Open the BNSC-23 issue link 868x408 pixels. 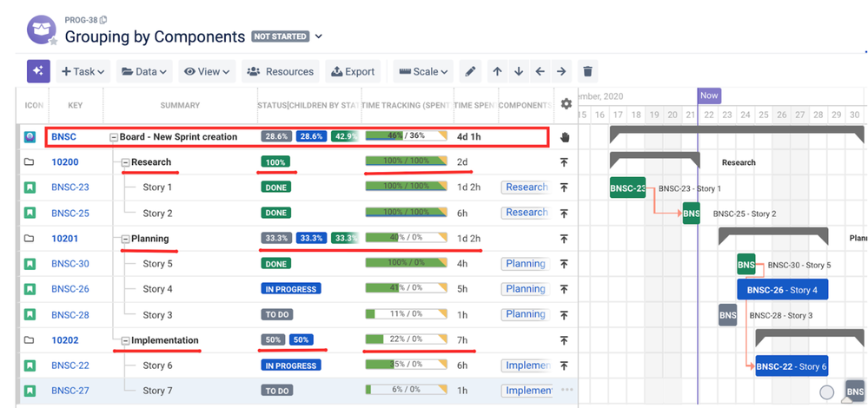70,188
